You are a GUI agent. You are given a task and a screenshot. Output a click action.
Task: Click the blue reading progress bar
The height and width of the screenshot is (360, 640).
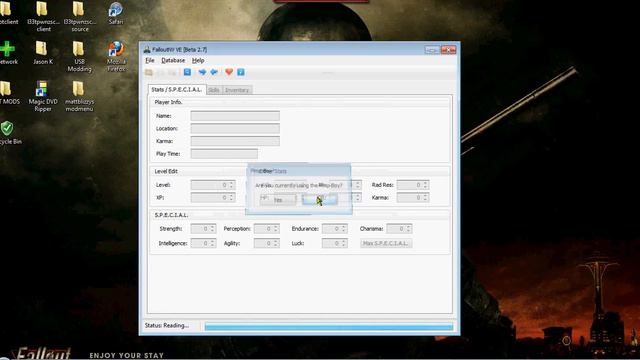click(x=329, y=327)
